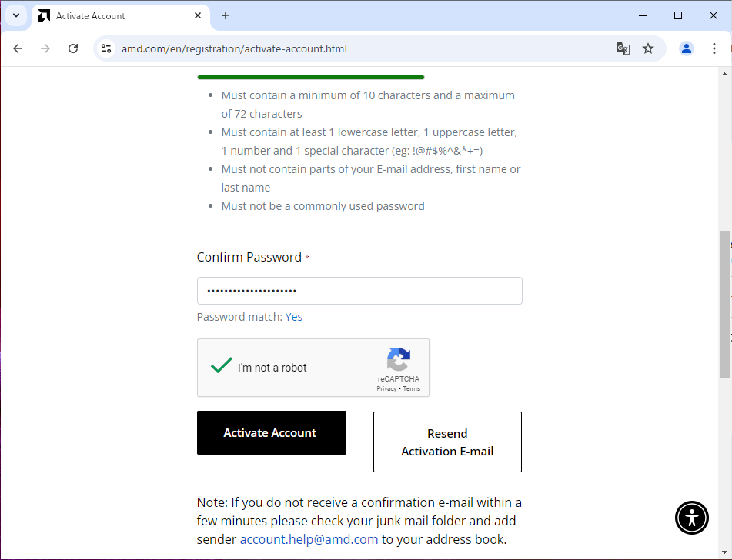Click the reCAPTCHA Privacy link
This screenshot has width=732, height=560.
(x=386, y=388)
